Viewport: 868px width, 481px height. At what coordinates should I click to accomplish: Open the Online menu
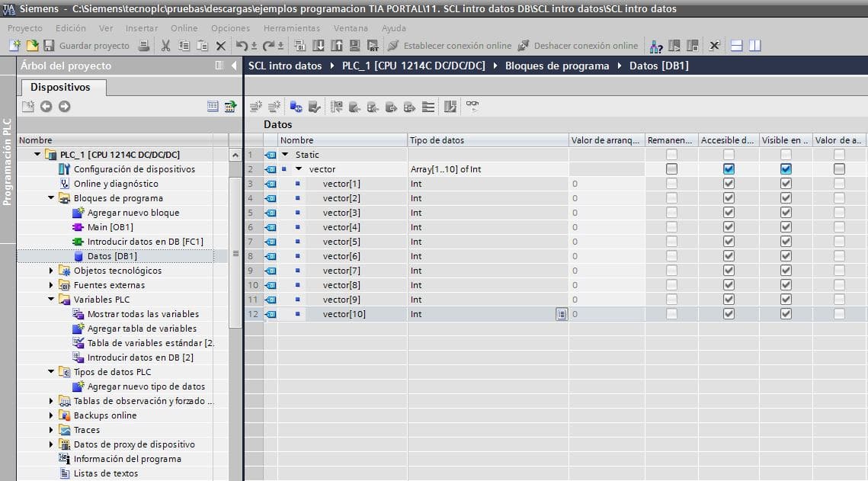(184, 27)
